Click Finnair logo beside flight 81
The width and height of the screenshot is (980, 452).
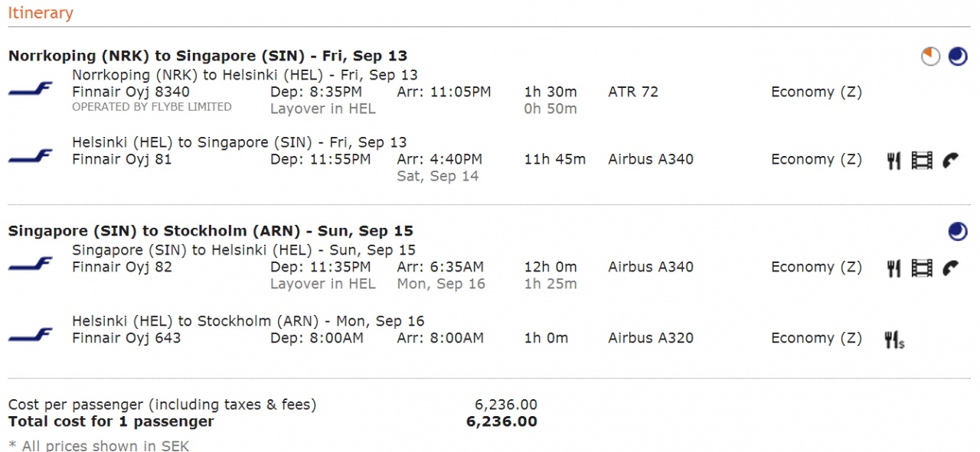pyautogui.click(x=31, y=157)
